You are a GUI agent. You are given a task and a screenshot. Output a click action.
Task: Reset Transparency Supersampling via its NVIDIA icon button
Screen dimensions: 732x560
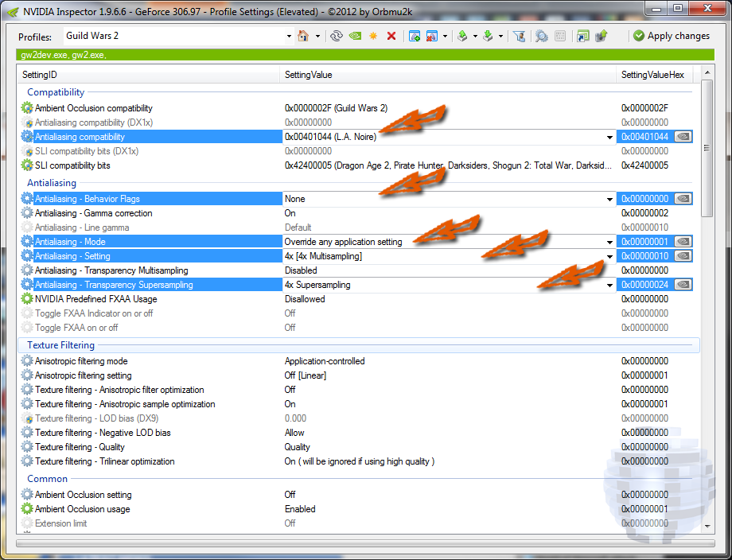(x=683, y=284)
